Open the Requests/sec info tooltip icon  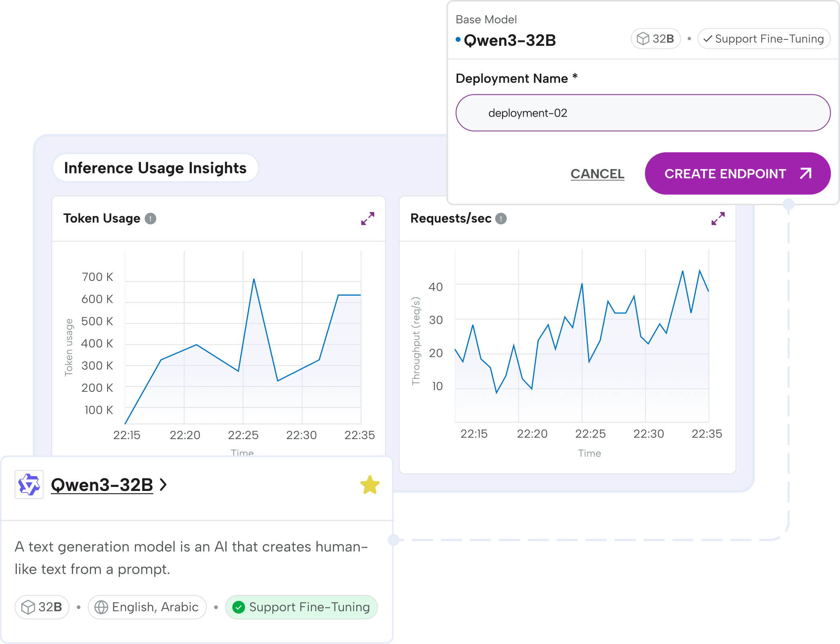point(501,219)
